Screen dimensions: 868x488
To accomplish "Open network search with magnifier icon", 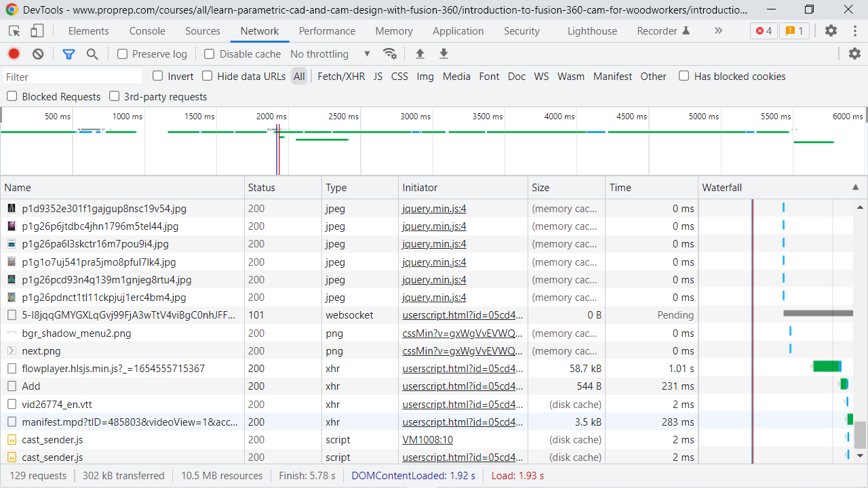I will (x=92, y=54).
